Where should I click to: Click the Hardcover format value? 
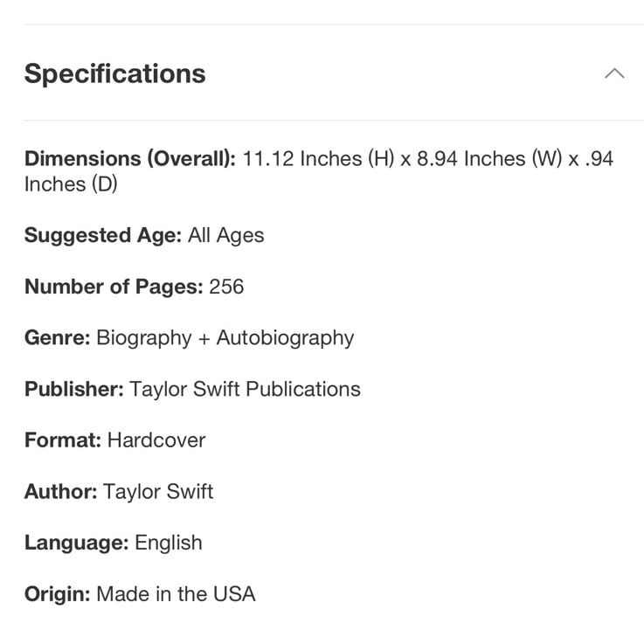(x=156, y=440)
